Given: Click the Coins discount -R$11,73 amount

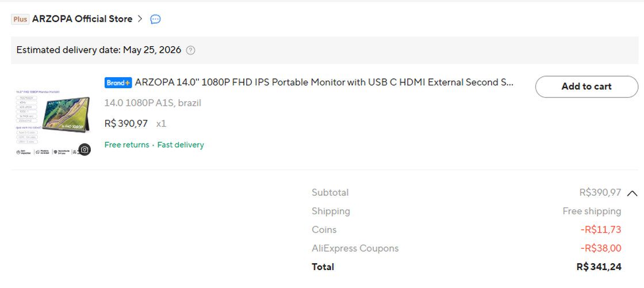Looking at the screenshot, I should [x=601, y=230].
